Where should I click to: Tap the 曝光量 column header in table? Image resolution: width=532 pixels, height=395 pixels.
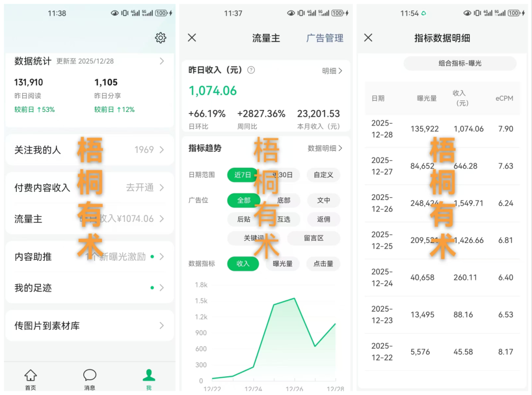(x=427, y=99)
